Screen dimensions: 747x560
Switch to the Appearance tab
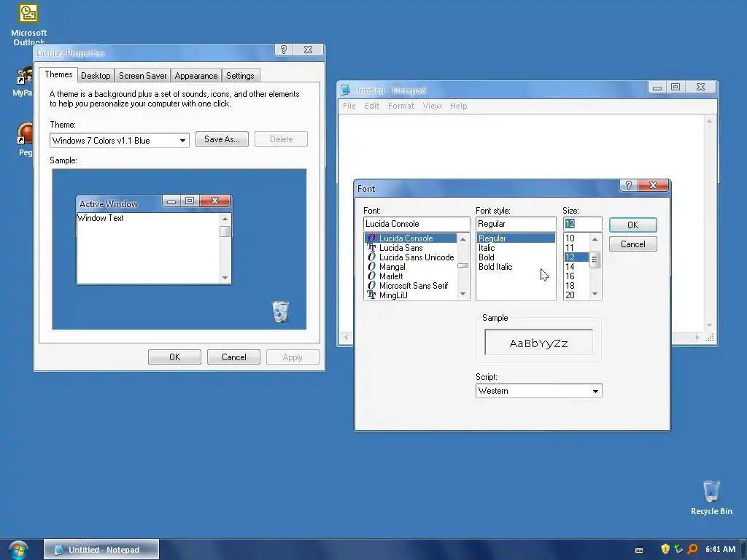196,76
